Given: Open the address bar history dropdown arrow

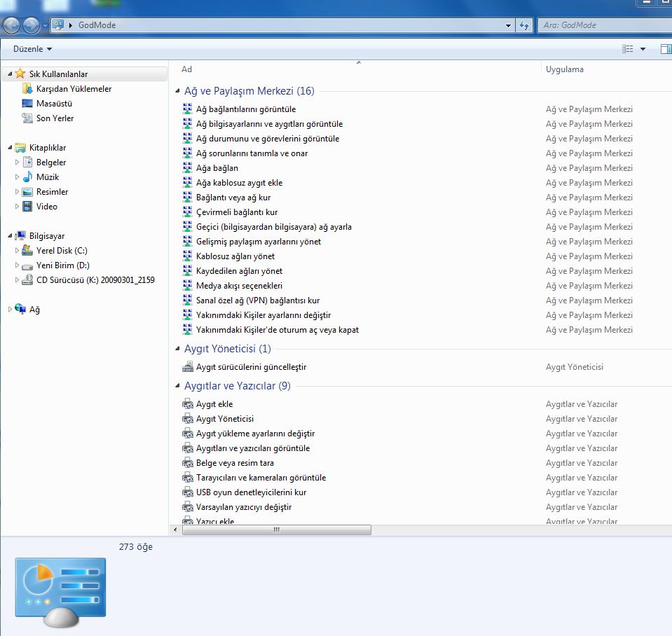Looking at the screenshot, I should 508,25.
